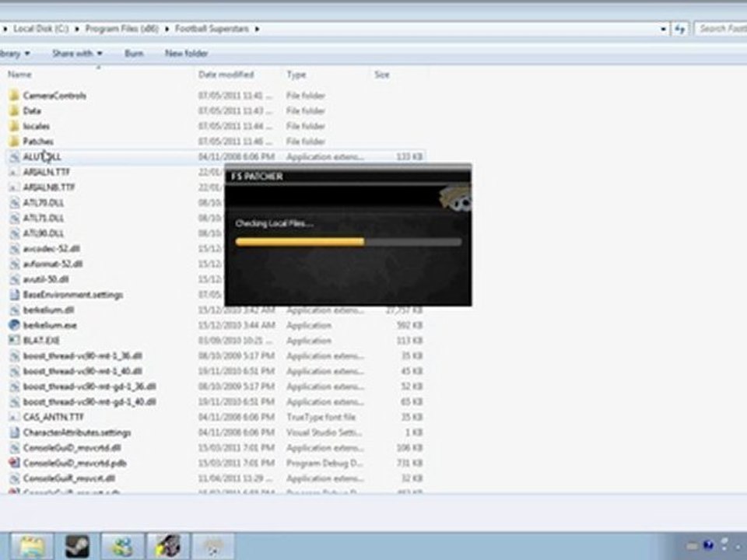
Task: Open the address bar history dropdown arrow
Action: pos(663,29)
